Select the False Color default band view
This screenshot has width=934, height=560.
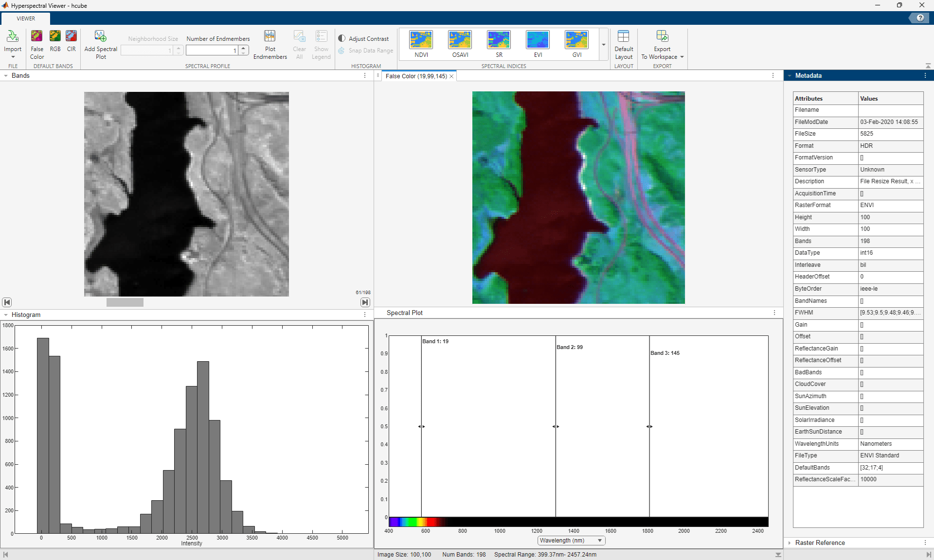pyautogui.click(x=36, y=44)
